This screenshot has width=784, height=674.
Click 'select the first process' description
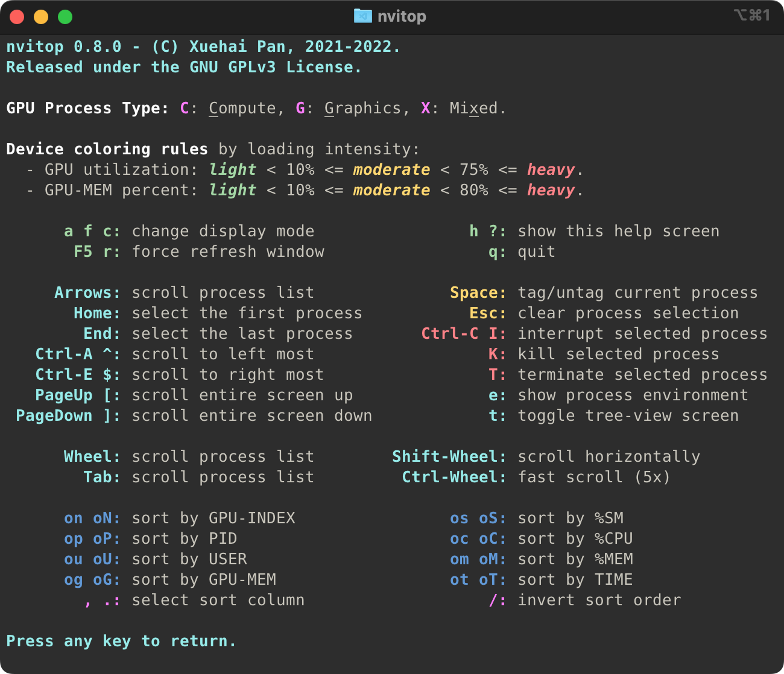click(x=247, y=313)
